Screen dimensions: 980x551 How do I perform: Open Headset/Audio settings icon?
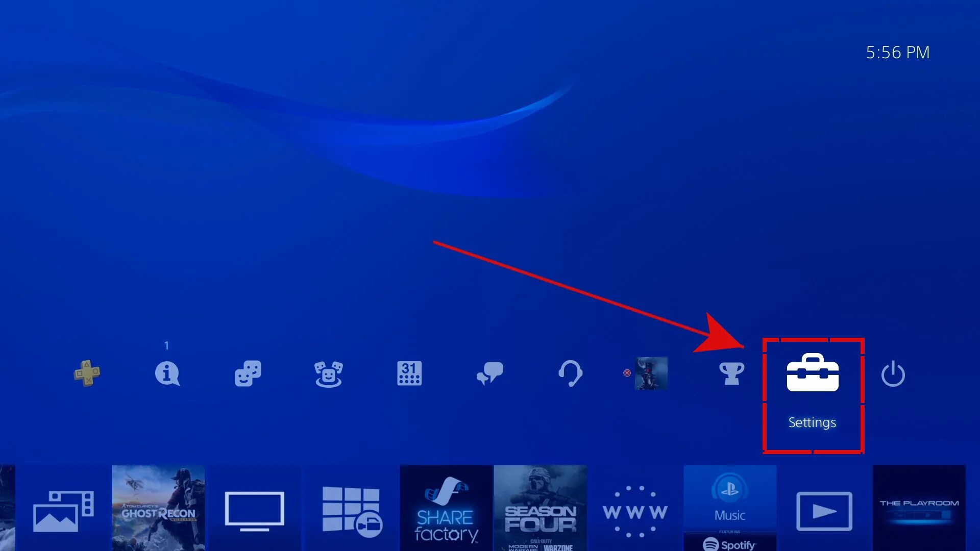click(x=570, y=373)
